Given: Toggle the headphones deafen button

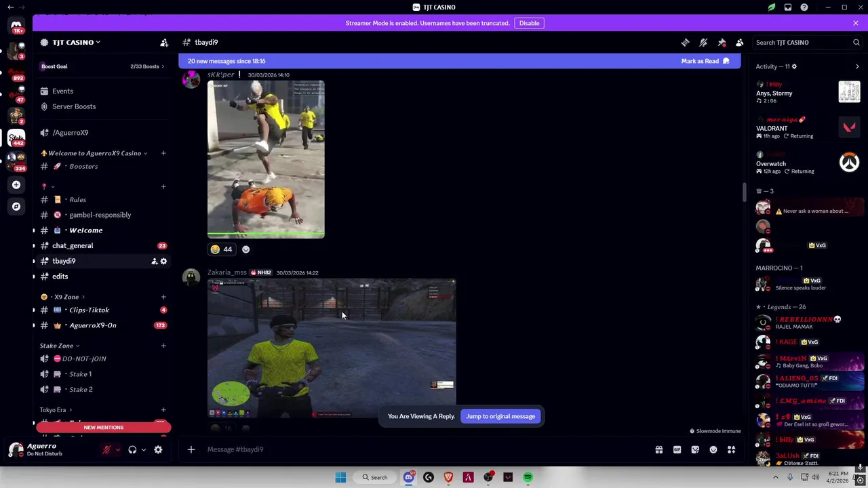Looking at the screenshot, I should click(x=132, y=449).
